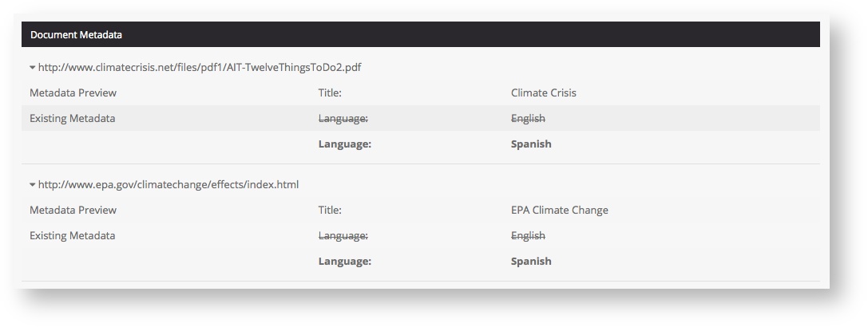Image resolution: width=868 pixels, height=327 pixels.
Task: Collapse the epa.gov document arrow
Action: [x=33, y=185]
